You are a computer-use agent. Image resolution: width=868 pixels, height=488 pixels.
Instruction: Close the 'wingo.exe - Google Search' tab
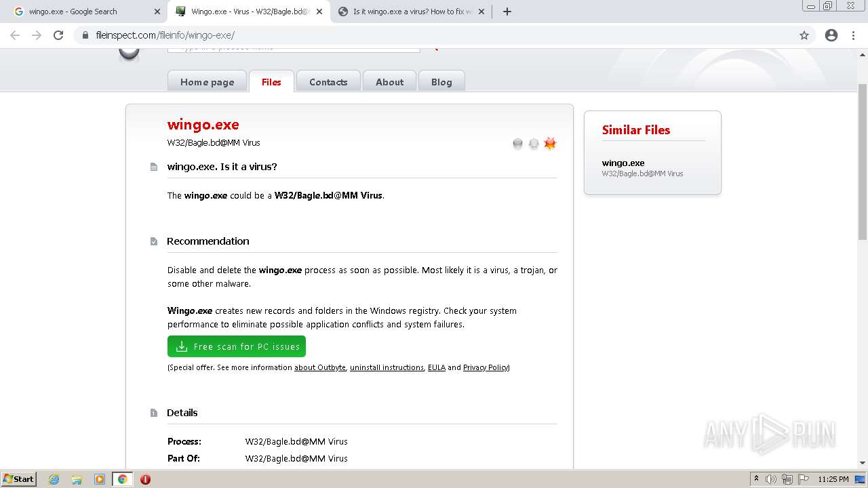(157, 12)
